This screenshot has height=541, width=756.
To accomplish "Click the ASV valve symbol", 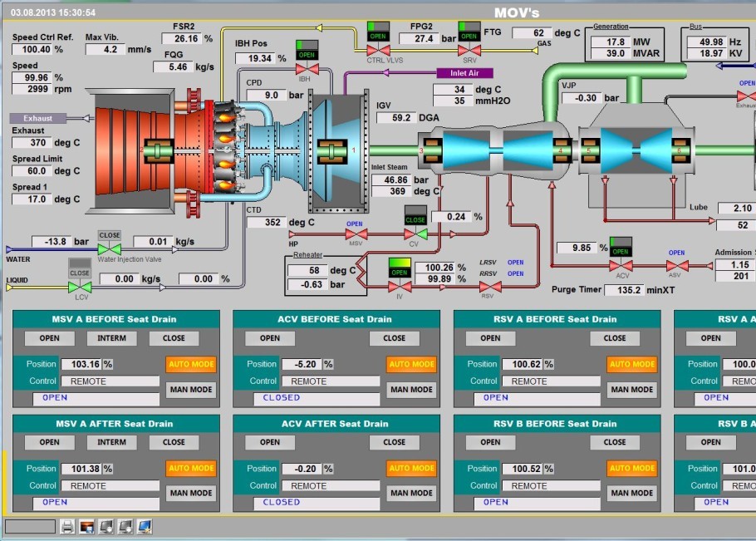I will [677, 266].
